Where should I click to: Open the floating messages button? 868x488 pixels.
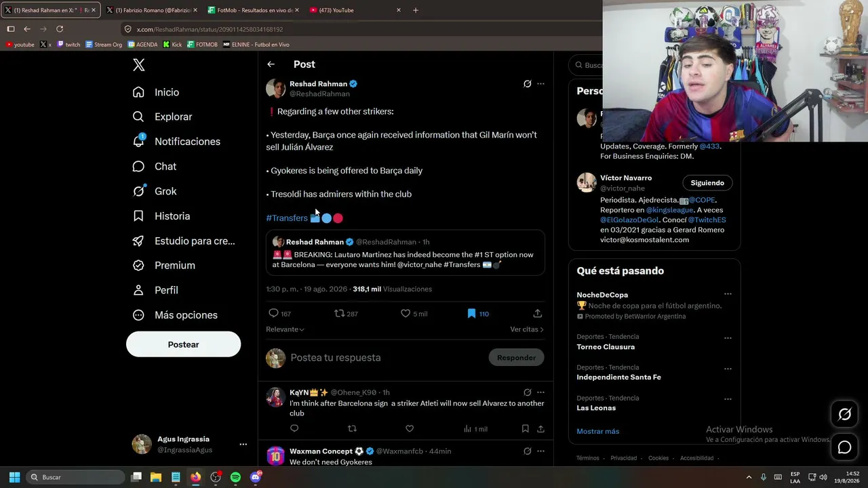[844, 447]
